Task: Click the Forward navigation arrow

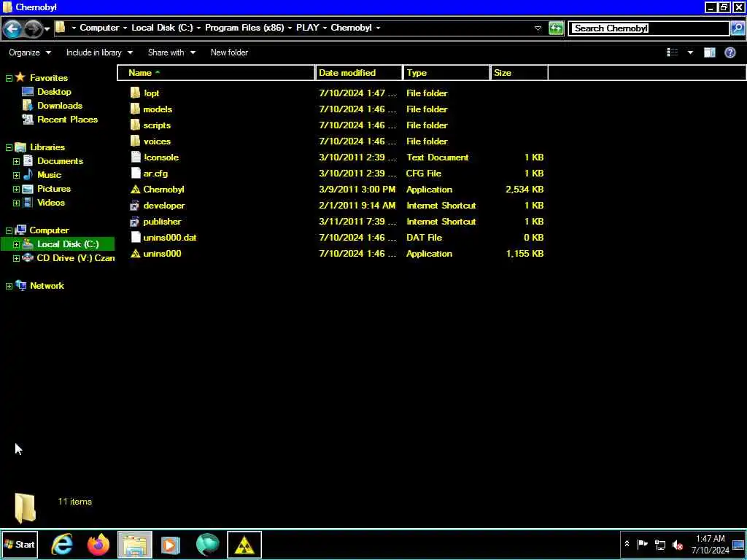Action: coord(33,28)
